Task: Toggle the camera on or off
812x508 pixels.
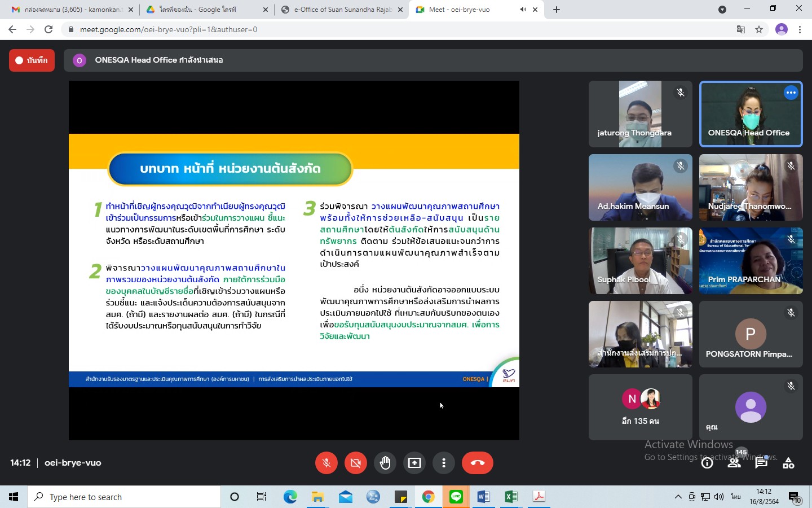Action: pos(356,463)
